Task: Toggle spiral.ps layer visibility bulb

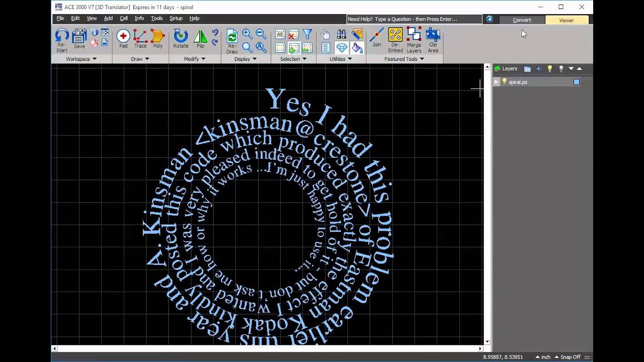Action: coord(504,82)
